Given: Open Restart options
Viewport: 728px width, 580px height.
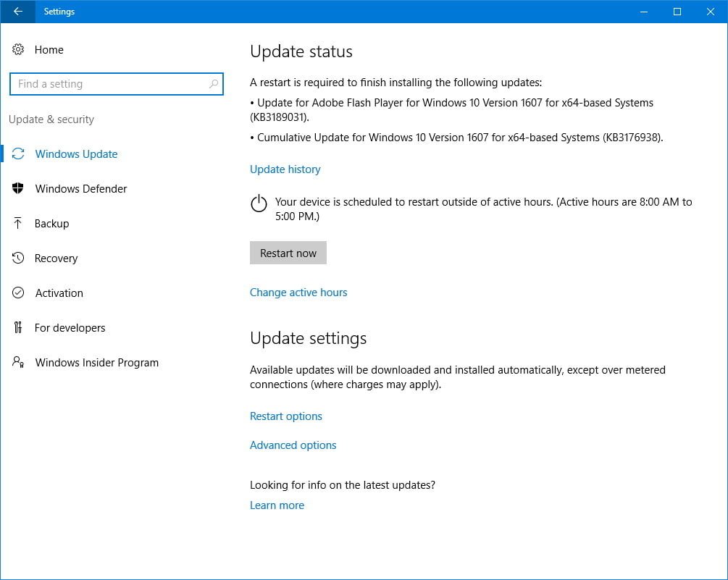Looking at the screenshot, I should pyautogui.click(x=285, y=416).
